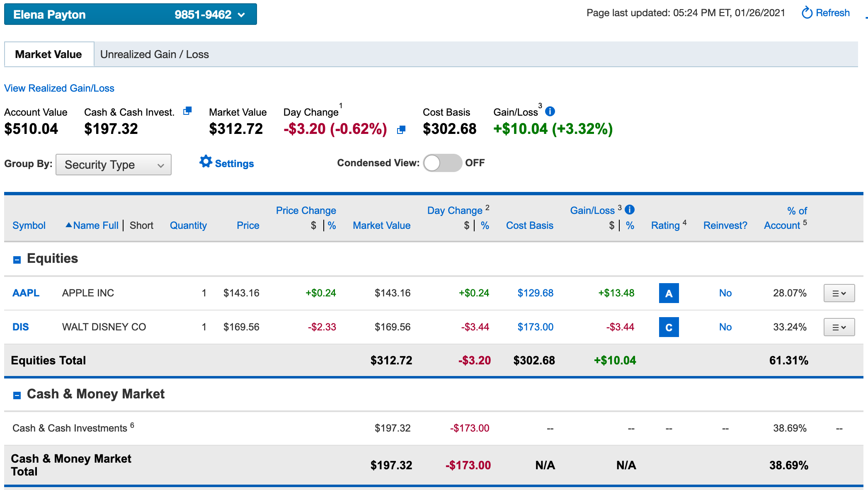Click the Name sort arrow icon

[x=69, y=225]
